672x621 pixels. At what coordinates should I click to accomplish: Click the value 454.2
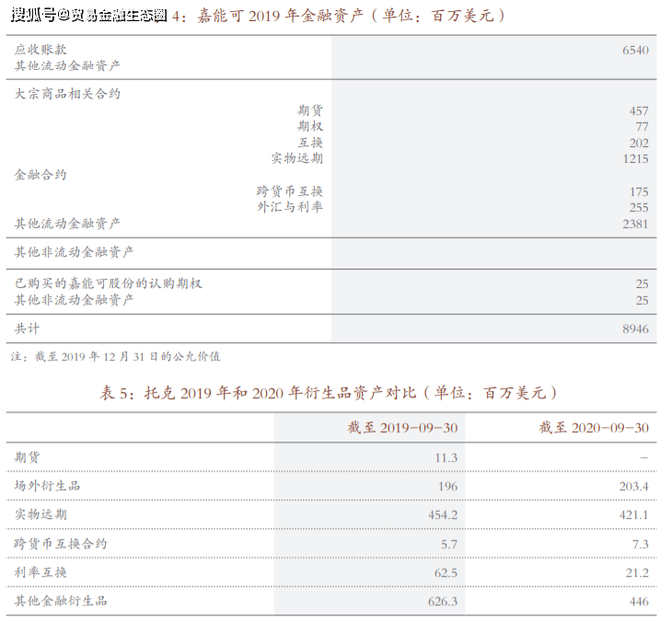443,515
